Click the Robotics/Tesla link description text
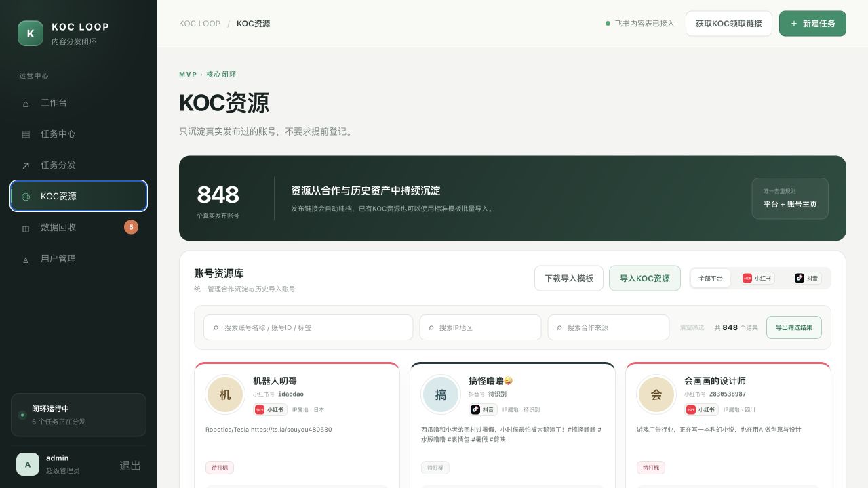 click(269, 430)
